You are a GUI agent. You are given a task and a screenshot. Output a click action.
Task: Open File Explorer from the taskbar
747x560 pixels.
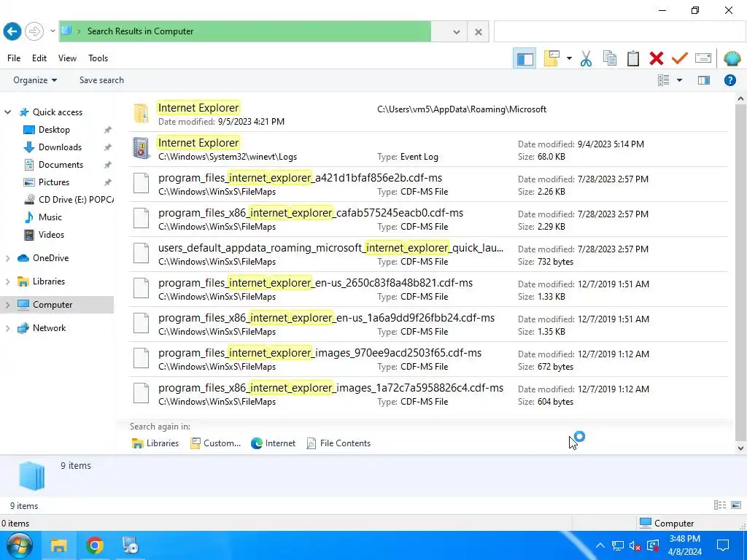58,545
